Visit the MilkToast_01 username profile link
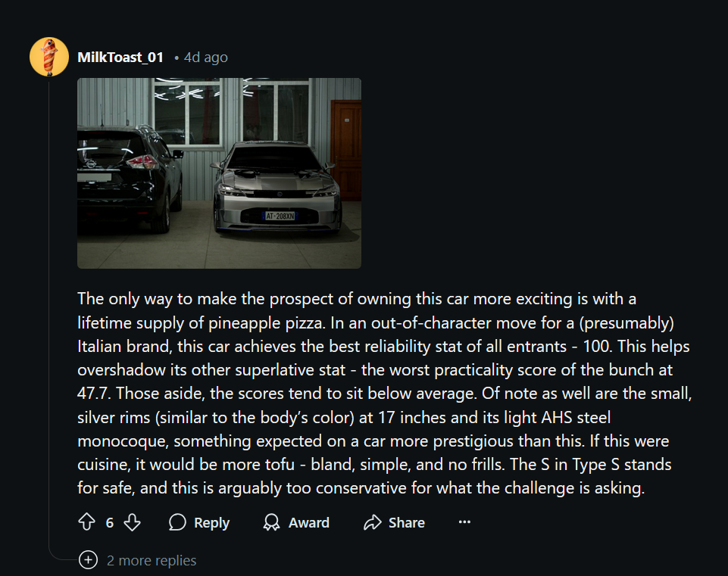Viewport: 728px width, 576px height. (120, 58)
